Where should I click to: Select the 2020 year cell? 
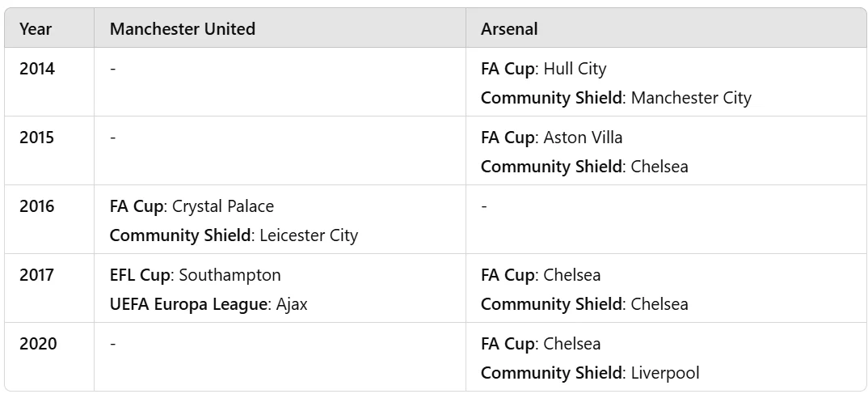(x=37, y=344)
